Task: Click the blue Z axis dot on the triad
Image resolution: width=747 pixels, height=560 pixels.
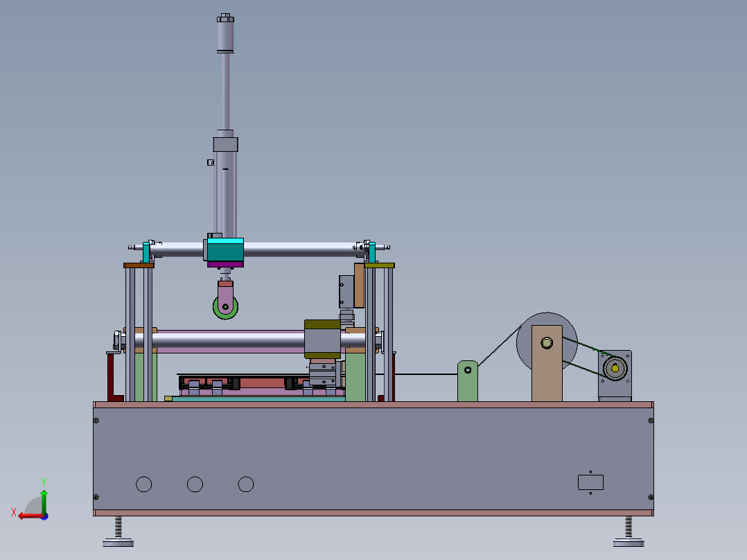Action: 44,516
